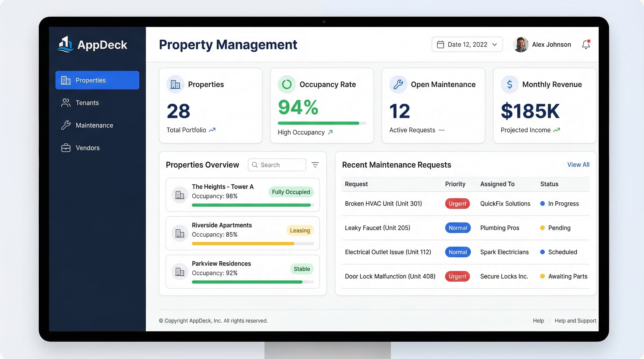This screenshot has width=644, height=359.
Task: Click 'Secure Locks Inc.' vendor name
Action: pos(504,276)
